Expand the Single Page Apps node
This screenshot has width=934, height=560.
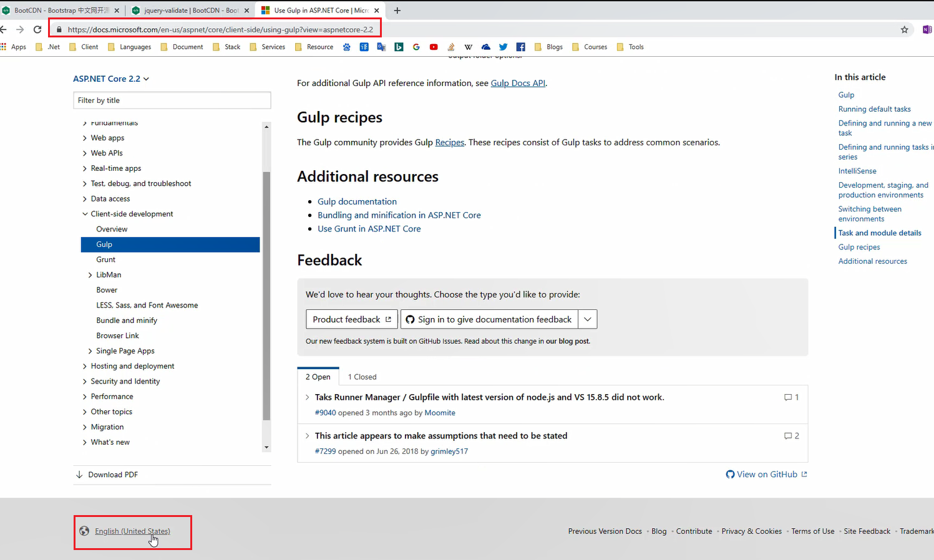click(90, 351)
